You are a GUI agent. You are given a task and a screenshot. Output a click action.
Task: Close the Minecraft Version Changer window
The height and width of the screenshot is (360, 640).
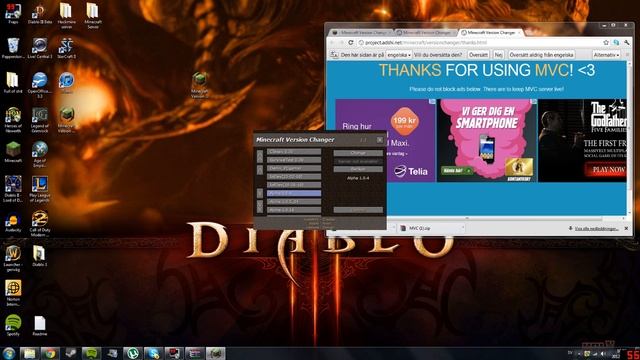pos(380,140)
